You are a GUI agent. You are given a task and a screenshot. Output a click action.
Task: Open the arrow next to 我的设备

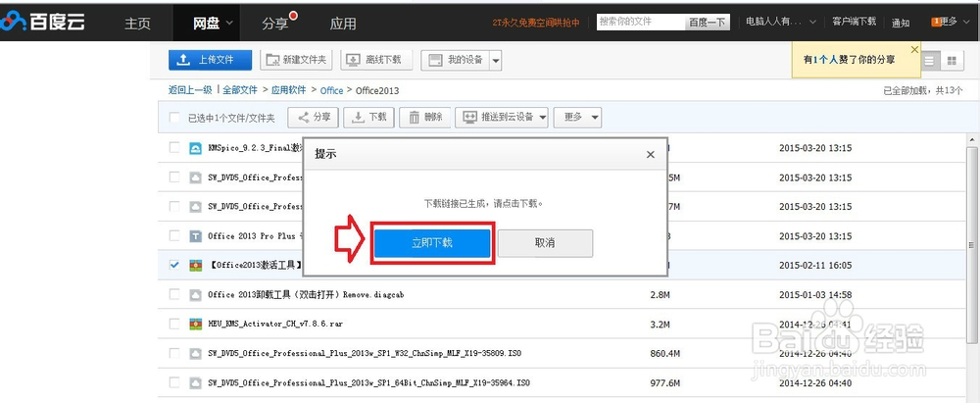coord(496,60)
